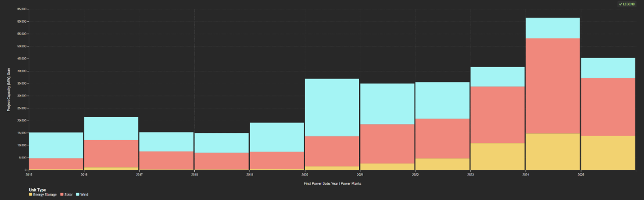Screen dimensions: 644x200
Task: Click the Wind cyan legend swatch
Action: (78, 195)
